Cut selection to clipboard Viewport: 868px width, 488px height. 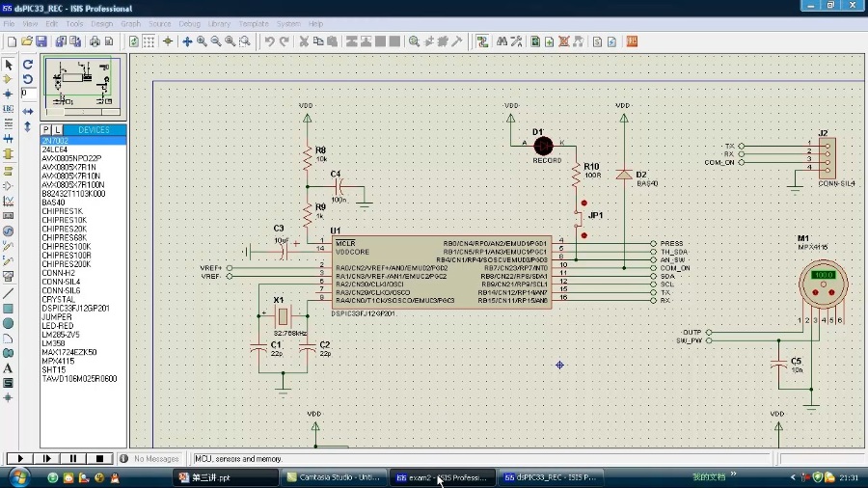pos(304,41)
